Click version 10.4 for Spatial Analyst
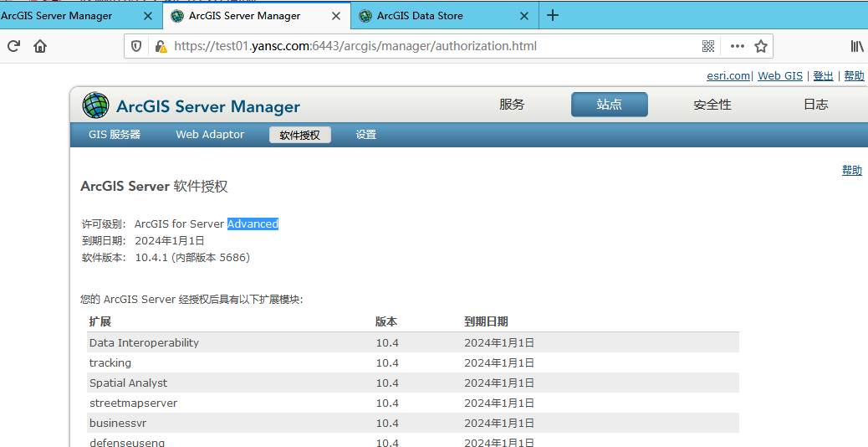Viewport: 868px width, 447px height. pyautogui.click(x=387, y=383)
